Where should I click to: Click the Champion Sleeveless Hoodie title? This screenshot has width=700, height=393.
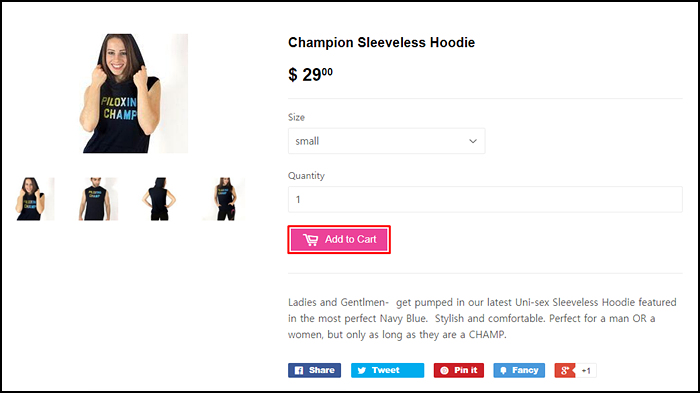[381, 42]
